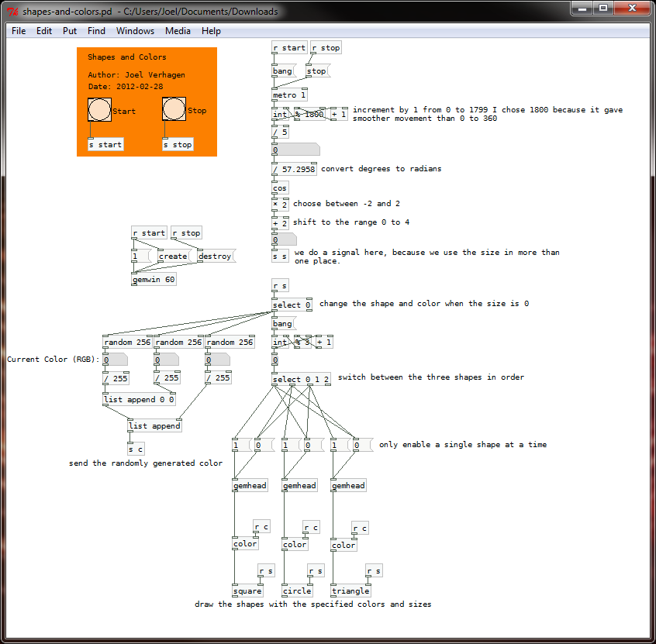Click the 'Current Color (RGB):' comment
The height and width of the screenshot is (644, 656).
[54, 360]
